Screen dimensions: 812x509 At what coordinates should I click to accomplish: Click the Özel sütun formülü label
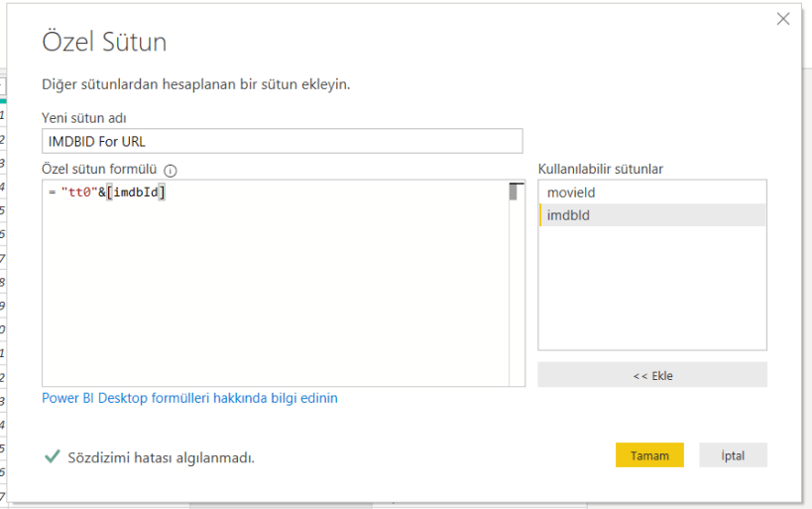[x=99, y=169]
